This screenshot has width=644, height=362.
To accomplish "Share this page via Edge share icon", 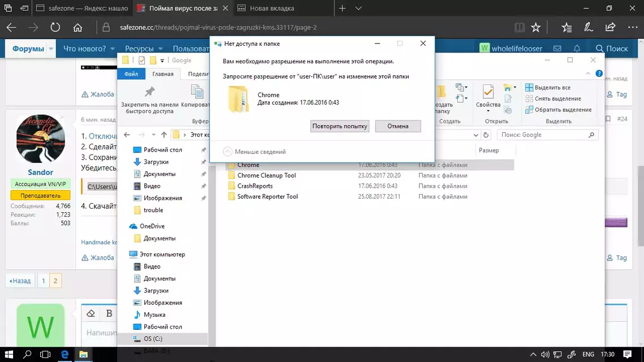I will 610,28.
